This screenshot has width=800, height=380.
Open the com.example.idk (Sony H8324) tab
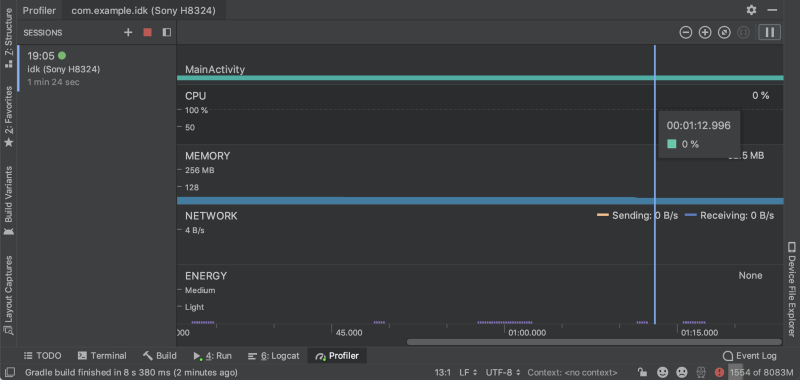pos(143,11)
